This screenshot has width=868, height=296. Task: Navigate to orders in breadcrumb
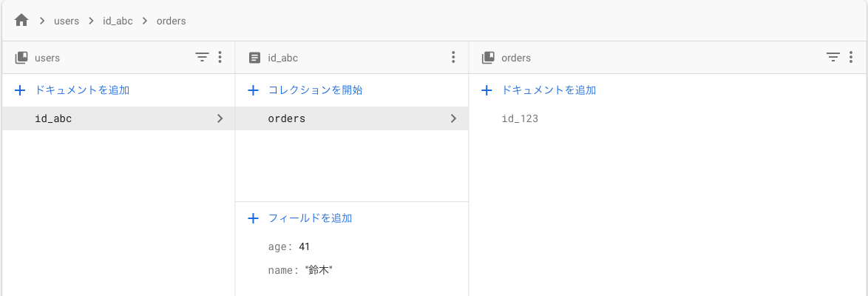pyautogui.click(x=171, y=21)
